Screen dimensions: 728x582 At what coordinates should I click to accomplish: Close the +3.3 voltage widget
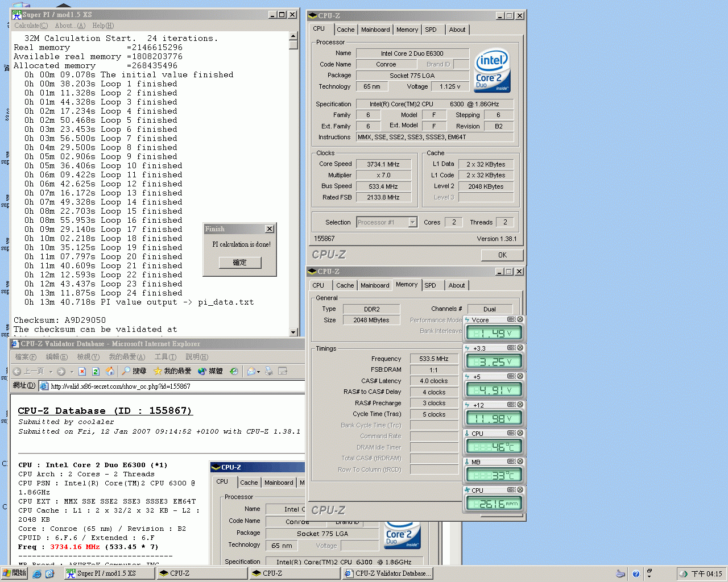pos(520,348)
